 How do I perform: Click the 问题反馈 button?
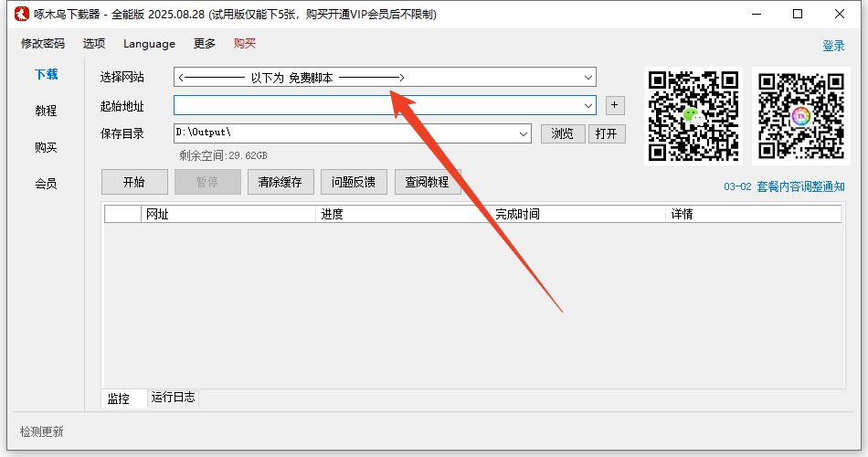354,182
